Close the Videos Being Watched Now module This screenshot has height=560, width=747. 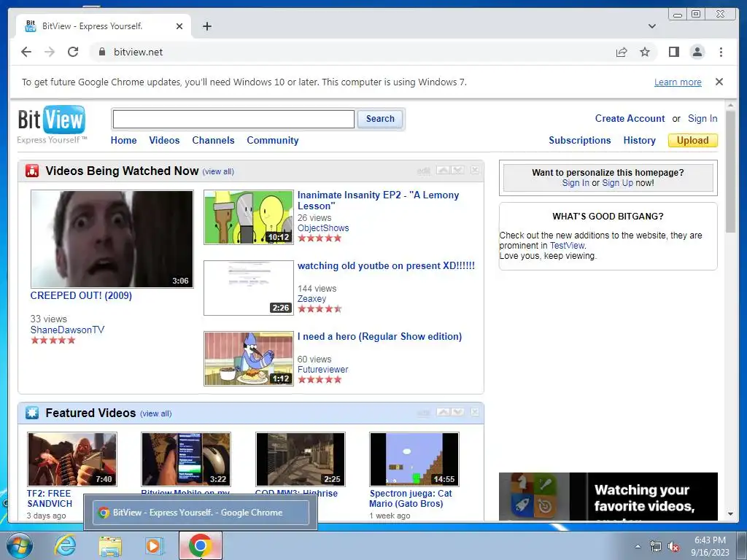[475, 170]
